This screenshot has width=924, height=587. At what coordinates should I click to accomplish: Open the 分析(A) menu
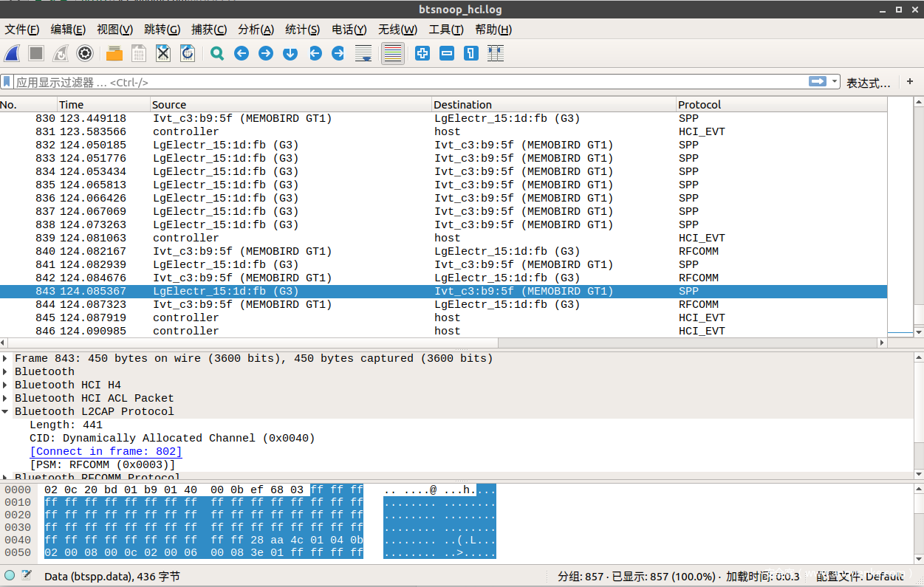pos(256,30)
